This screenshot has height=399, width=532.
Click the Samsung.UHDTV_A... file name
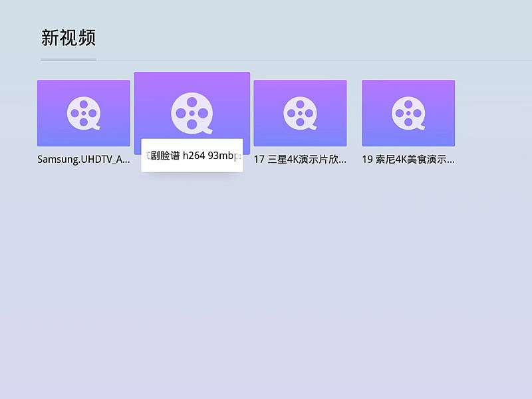click(84, 159)
